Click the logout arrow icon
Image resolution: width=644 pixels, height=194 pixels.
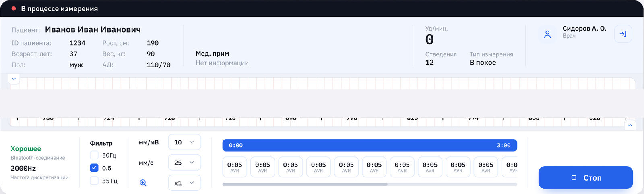(623, 34)
